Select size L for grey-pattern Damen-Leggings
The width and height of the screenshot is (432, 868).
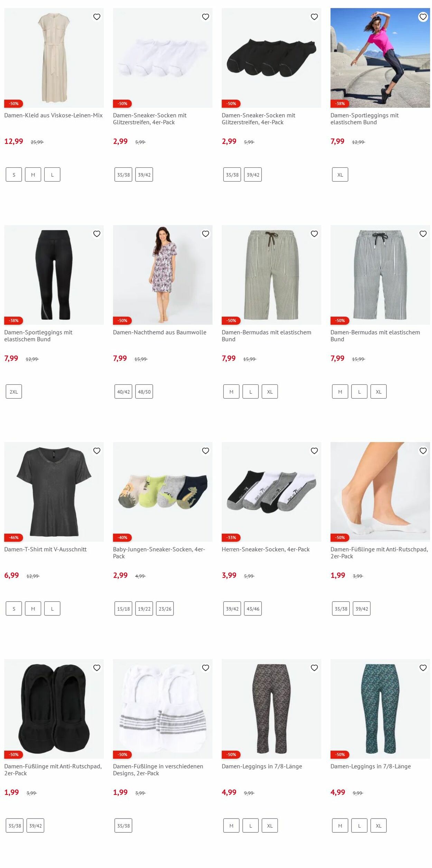click(x=251, y=826)
